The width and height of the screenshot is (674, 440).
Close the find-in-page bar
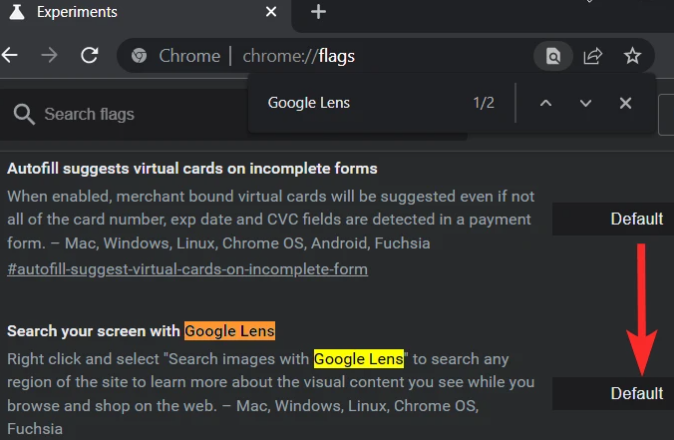pos(625,103)
